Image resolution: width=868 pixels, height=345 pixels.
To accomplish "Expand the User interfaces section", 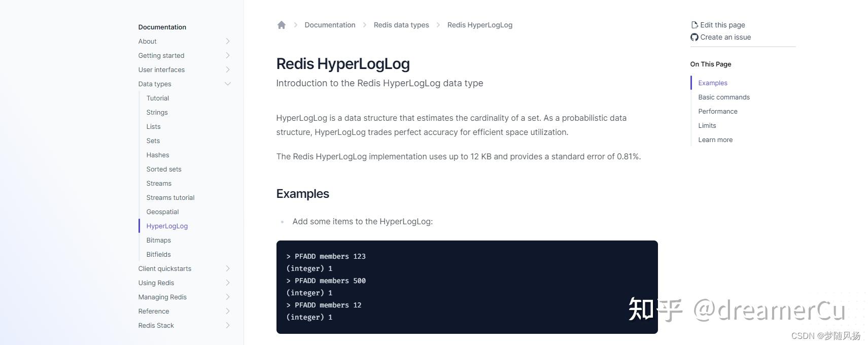I will click(x=228, y=70).
